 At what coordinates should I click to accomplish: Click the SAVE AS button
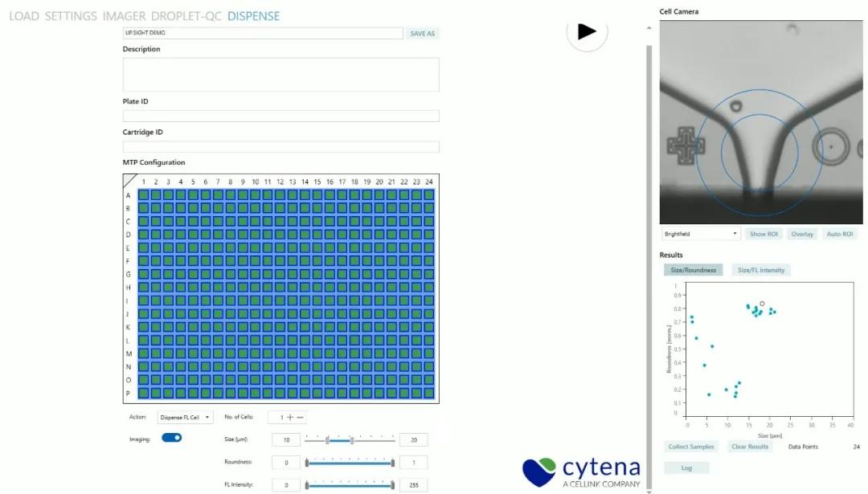point(423,34)
